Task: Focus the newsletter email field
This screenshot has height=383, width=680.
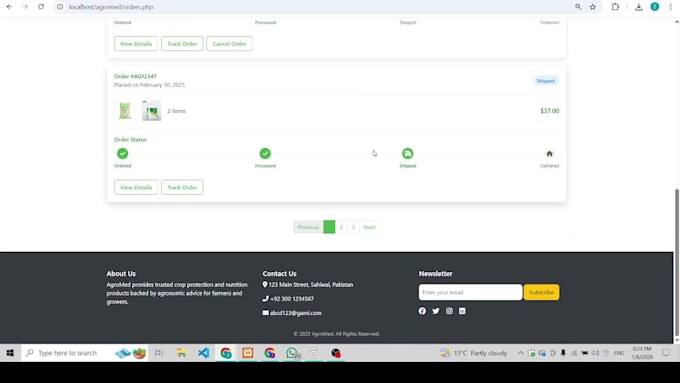Action: tap(471, 292)
